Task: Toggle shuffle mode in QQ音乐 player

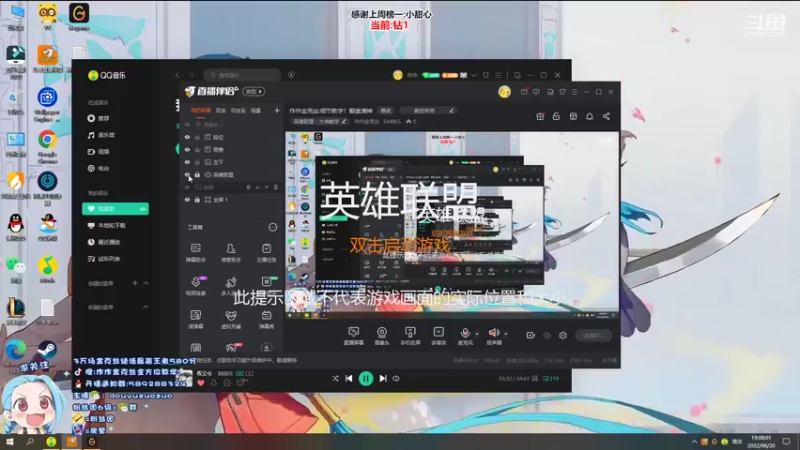Action: tap(335, 379)
